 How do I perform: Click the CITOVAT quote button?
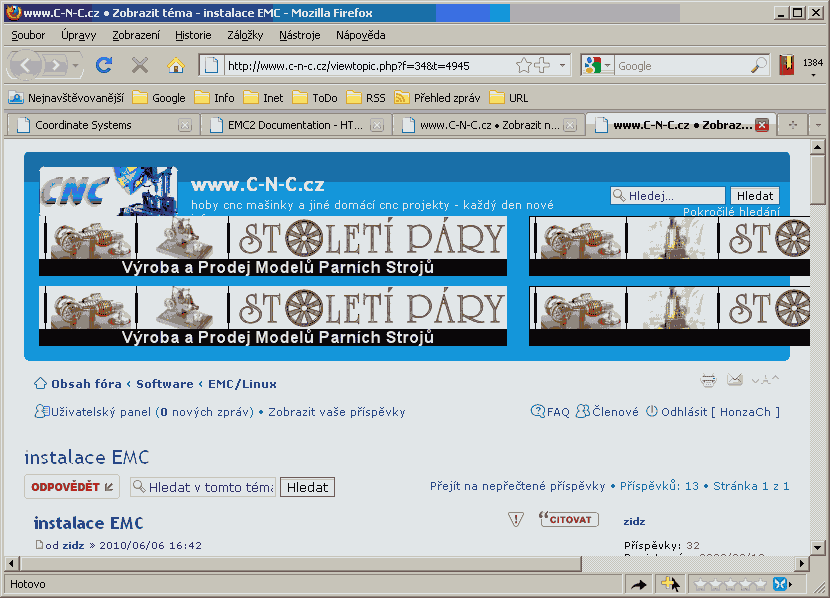568,519
